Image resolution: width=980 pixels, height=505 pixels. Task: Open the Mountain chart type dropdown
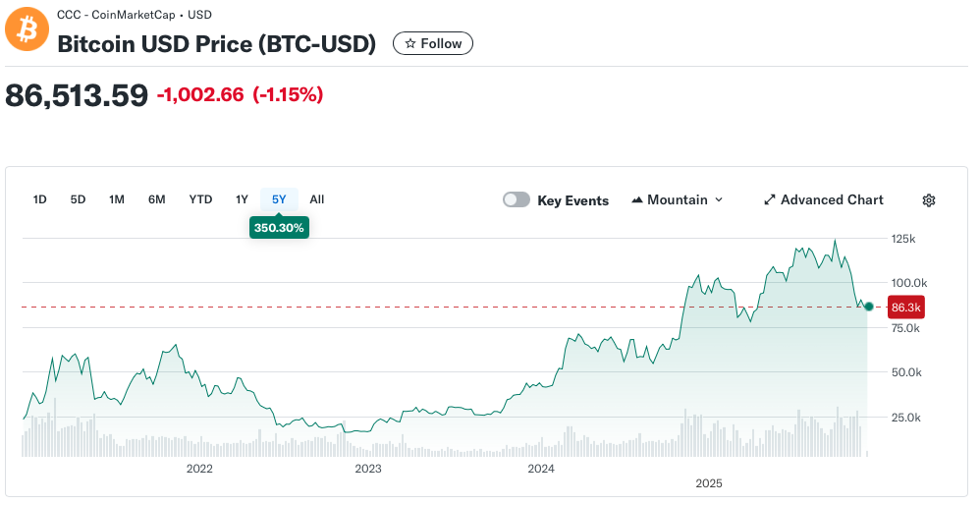[678, 200]
